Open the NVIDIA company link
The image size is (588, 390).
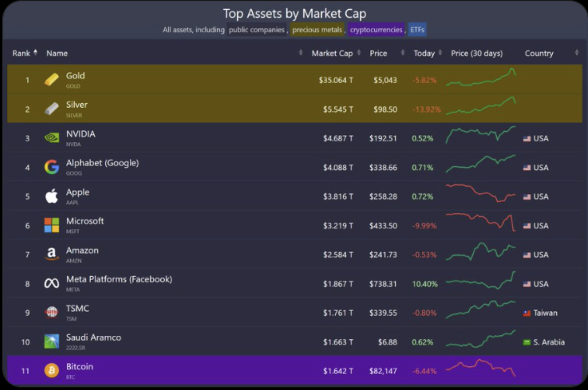[80, 134]
